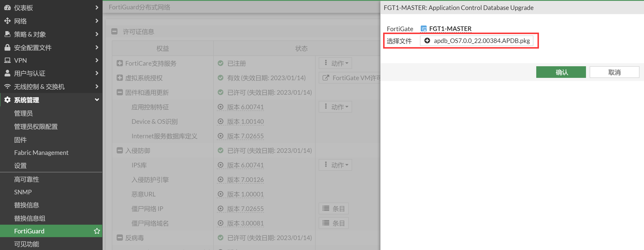Image resolution: width=644 pixels, height=250 pixels.
Task: Click the plus icon beside apdb file name
Action: tap(427, 40)
